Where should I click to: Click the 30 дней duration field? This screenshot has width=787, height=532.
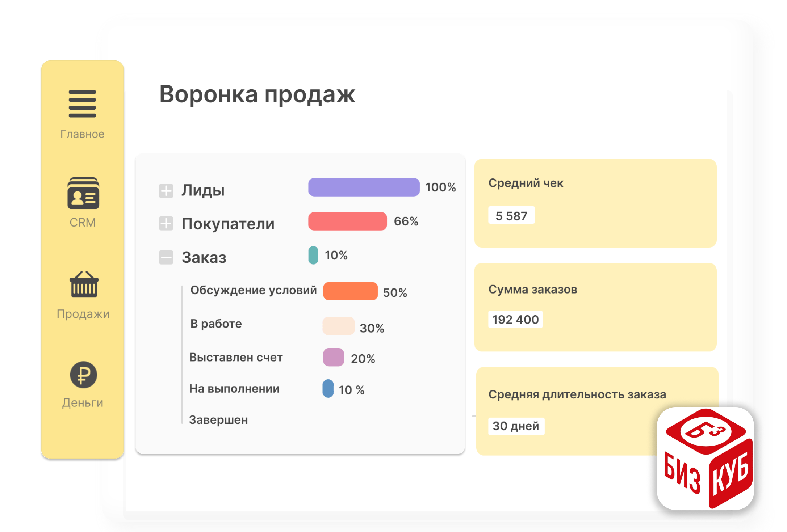click(x=516, y=426)
